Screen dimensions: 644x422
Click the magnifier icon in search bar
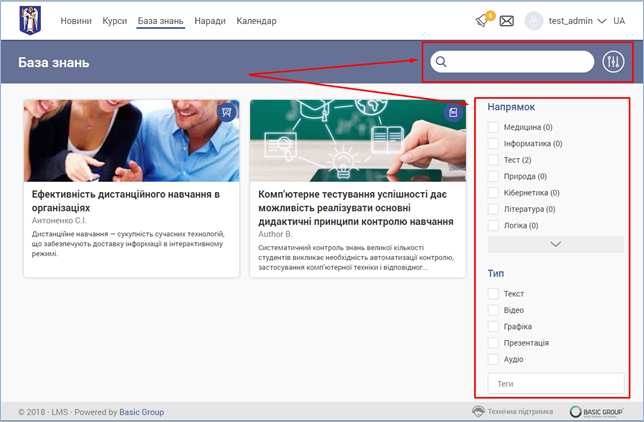(x=442, y=62)
